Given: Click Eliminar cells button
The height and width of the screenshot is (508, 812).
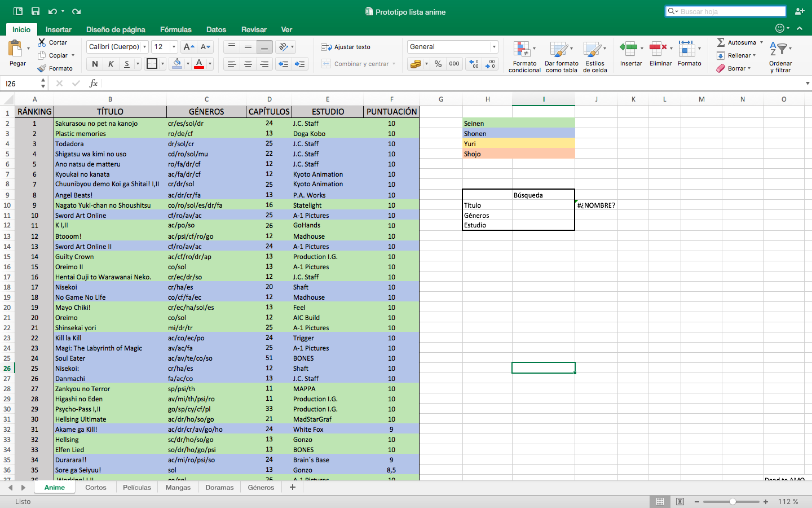Looking at the screenshot, I should click(x=660, y=54).
